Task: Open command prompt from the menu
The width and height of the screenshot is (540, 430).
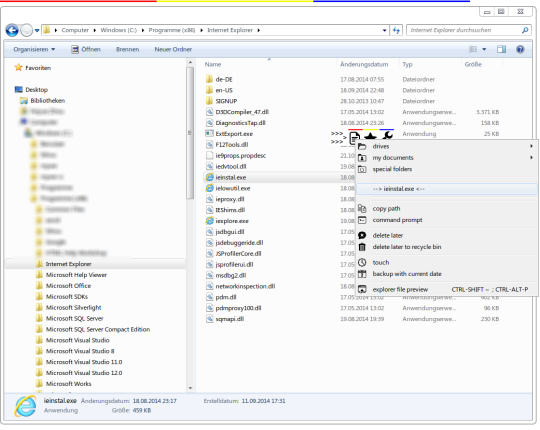Action: [x=447, y=220]
